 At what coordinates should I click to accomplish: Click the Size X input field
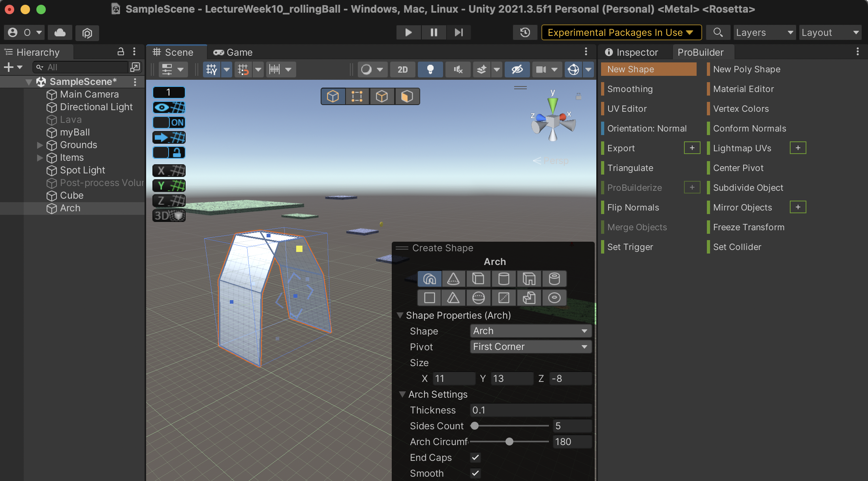coord(454,378)
